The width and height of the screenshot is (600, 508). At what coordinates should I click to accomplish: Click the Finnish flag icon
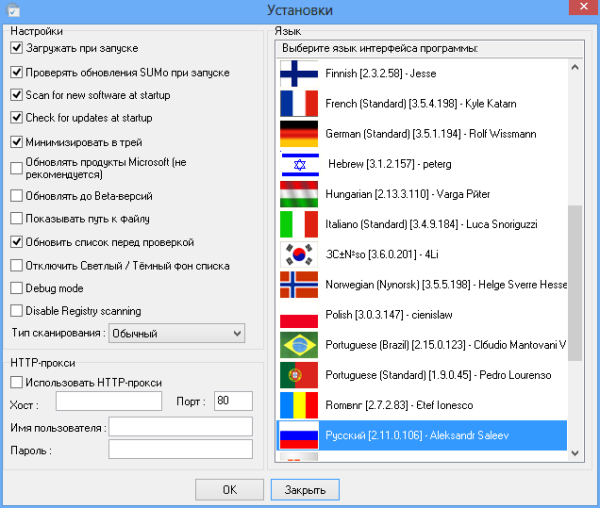tap(299, 73)
